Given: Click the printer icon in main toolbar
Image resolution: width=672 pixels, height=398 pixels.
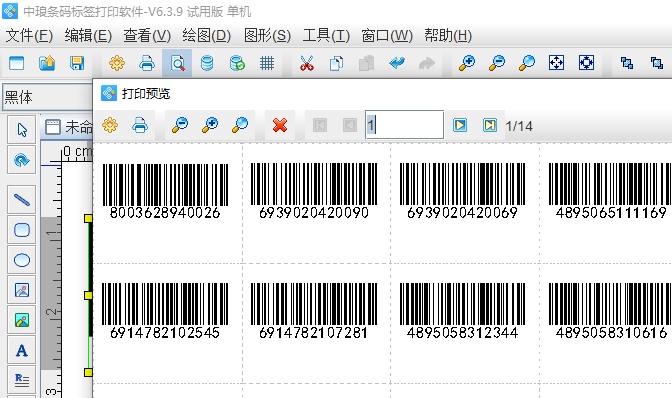Looking at the screenshot, I should (147, 63).
